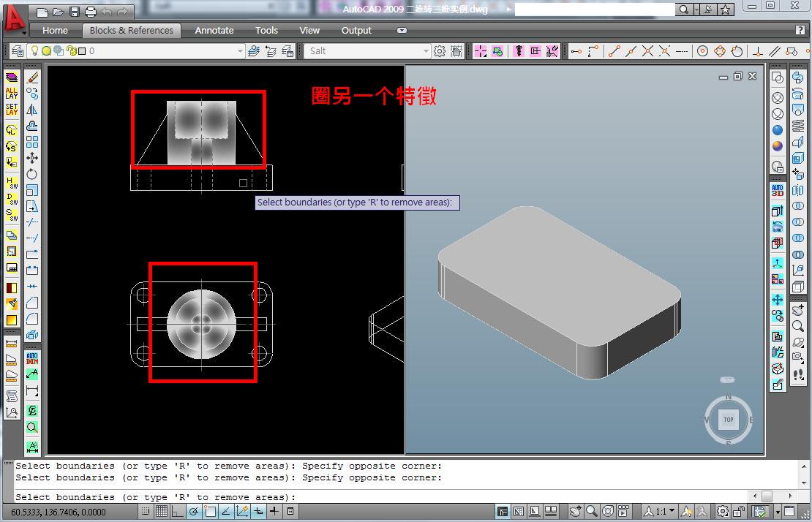Viewport: 812px width, 522px height.
Task: Open the Layer States Manager icon
Action: tap(287, 50)
